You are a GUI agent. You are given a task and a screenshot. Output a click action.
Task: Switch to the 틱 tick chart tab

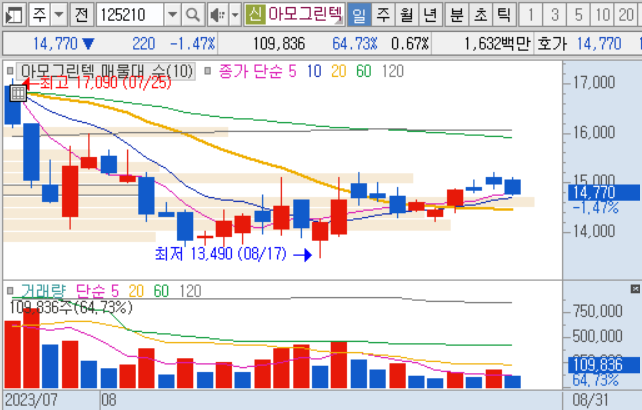point(504,15)
